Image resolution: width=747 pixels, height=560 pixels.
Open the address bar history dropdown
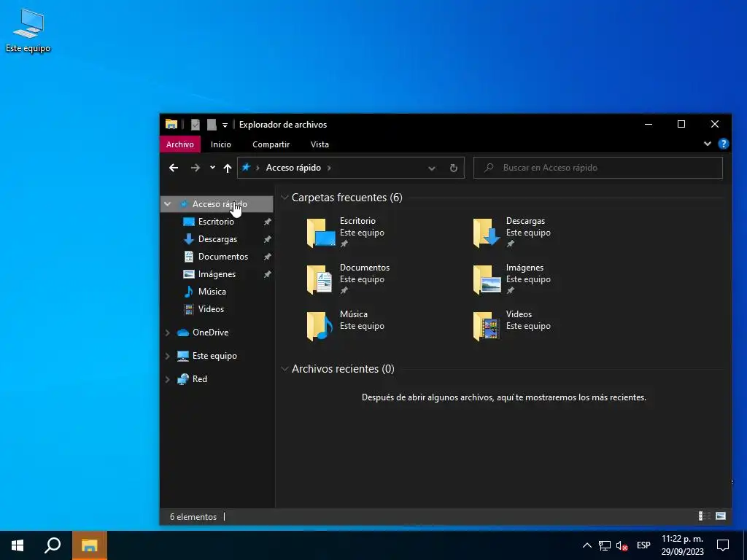pyautogui.click(x=432, y=168)
